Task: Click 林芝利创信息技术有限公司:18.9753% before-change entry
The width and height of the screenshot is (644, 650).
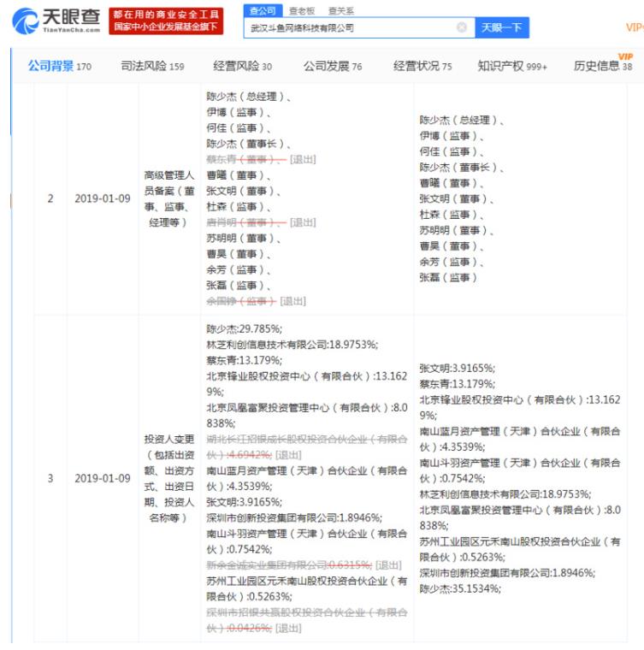Action: [292, 345]
